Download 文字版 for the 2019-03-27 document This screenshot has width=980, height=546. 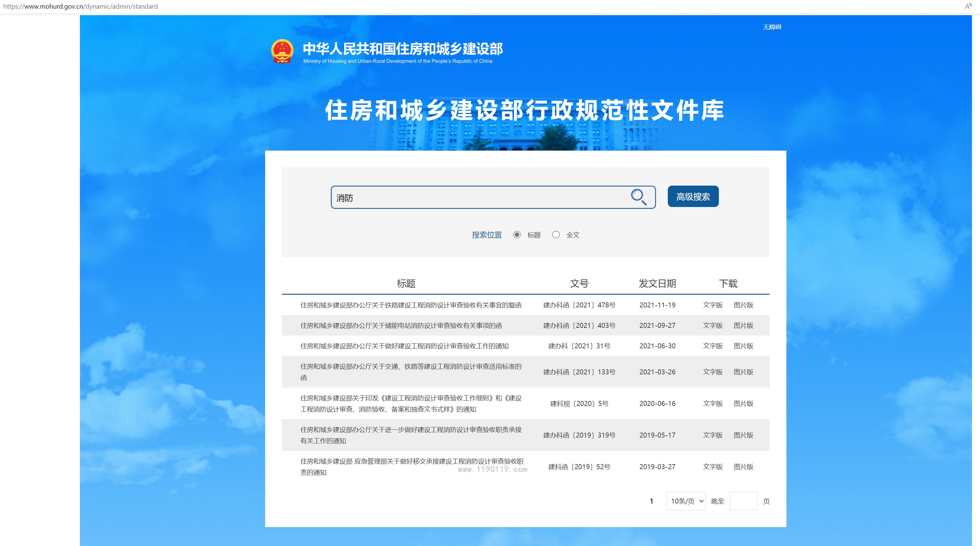[713, 467]
